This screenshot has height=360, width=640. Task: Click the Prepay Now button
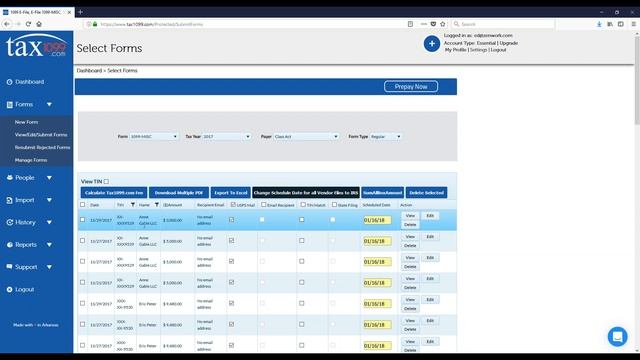(x=411, y=87)
